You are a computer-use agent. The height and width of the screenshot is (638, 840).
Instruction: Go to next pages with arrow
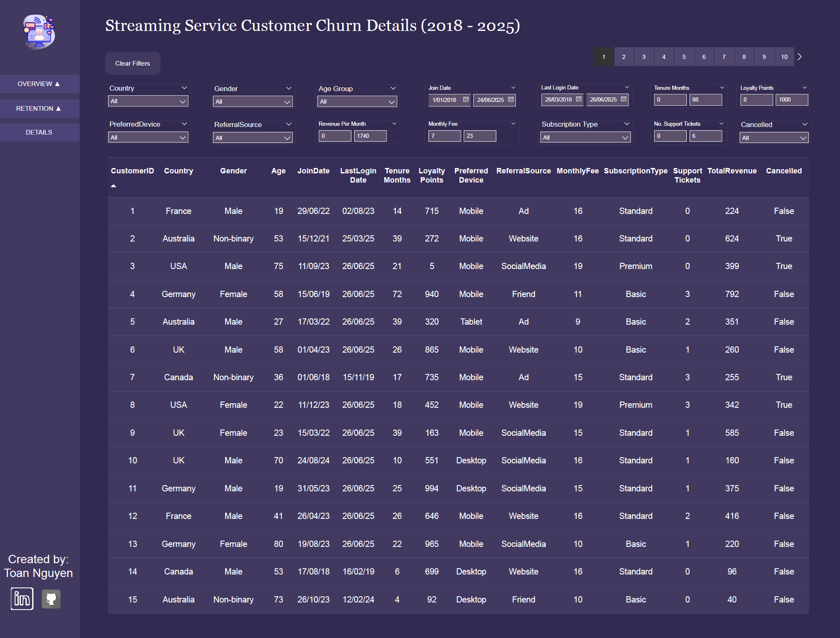(x=799, y=57)
